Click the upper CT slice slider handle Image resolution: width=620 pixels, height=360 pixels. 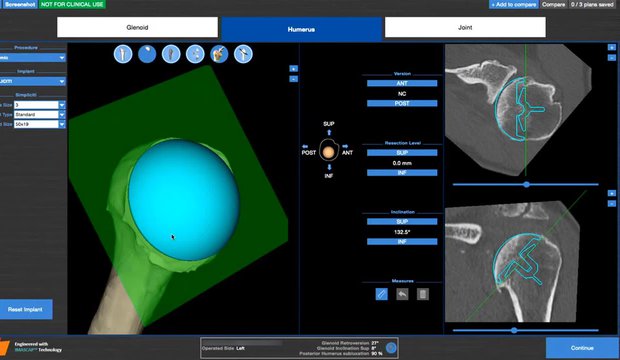tap(526, 184)
